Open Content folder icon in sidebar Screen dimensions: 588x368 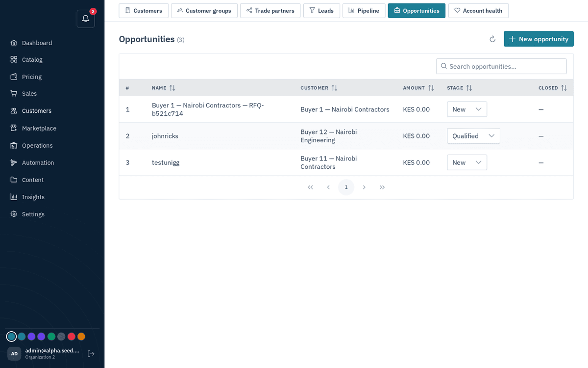(14, 180)
